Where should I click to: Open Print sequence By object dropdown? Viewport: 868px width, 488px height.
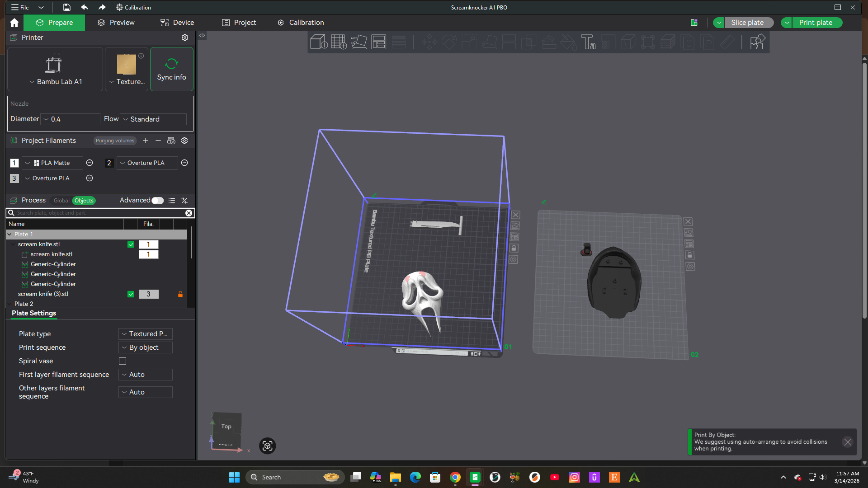pyautogui.click(x=146, y=347)
